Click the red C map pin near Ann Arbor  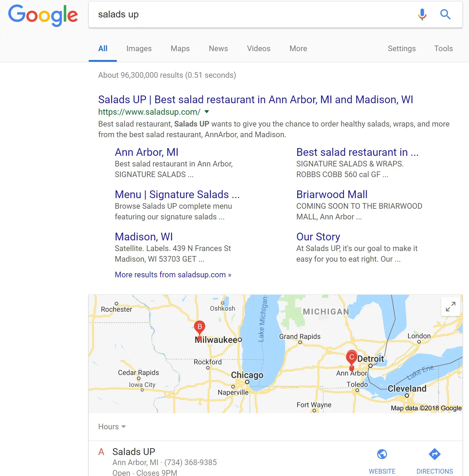tap(352, 360)
